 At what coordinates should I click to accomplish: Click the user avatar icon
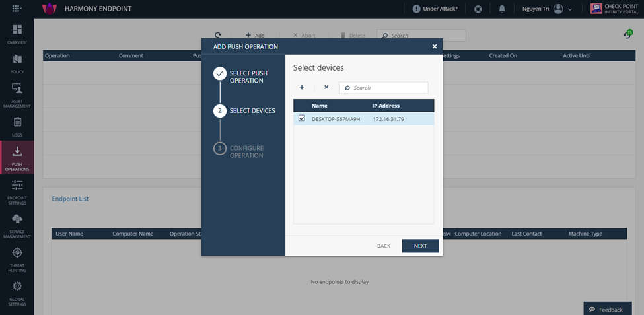[558, 9]
